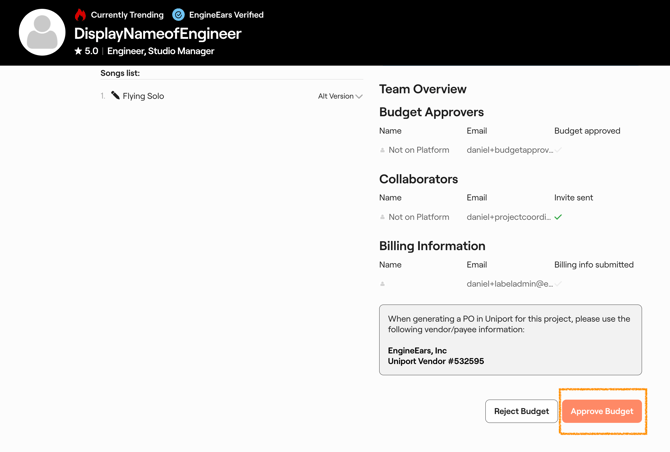Click the gray budget approved checkmark

click(x=558, y=150)
